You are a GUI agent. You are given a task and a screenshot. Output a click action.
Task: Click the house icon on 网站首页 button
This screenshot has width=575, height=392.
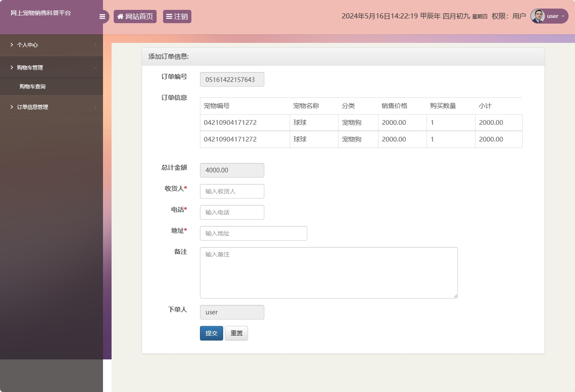tap(120, 16)
